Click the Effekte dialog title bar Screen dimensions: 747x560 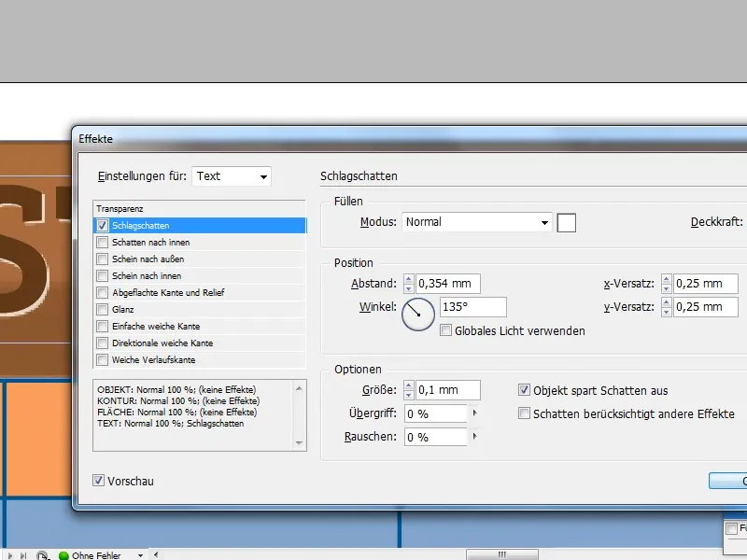click(410, 139)
